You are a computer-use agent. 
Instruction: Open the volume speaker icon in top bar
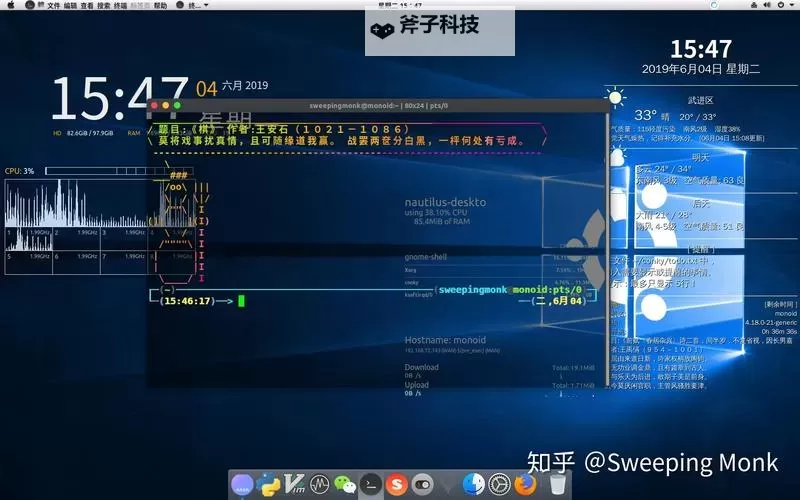(x=767, y=5)
